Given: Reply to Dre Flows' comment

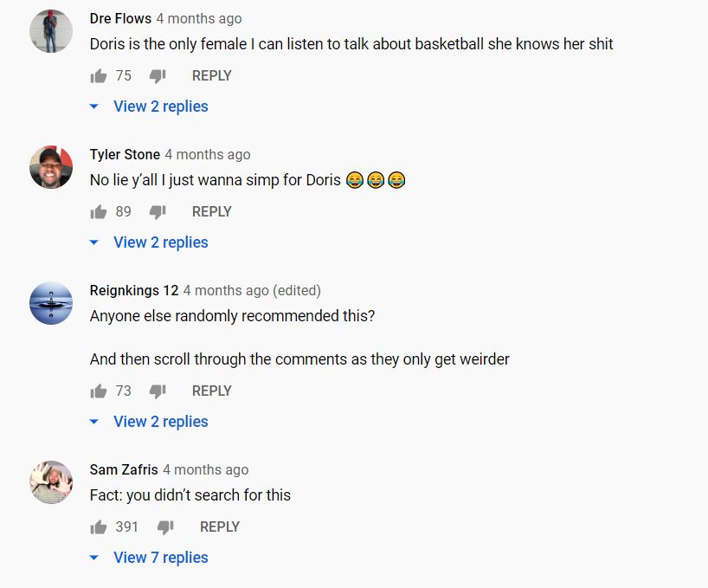Looking at the screenshot, I should pyautogui.click(x=211, y=76).
